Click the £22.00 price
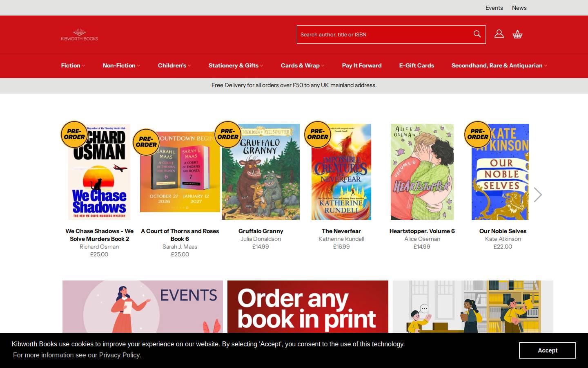Screen dimensions: 588x368 503,247
